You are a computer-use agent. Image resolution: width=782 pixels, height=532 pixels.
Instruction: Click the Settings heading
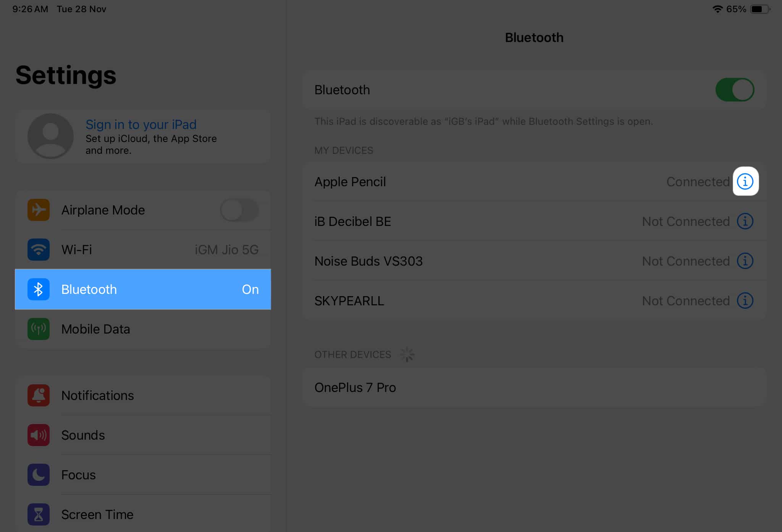coord(66,75)
